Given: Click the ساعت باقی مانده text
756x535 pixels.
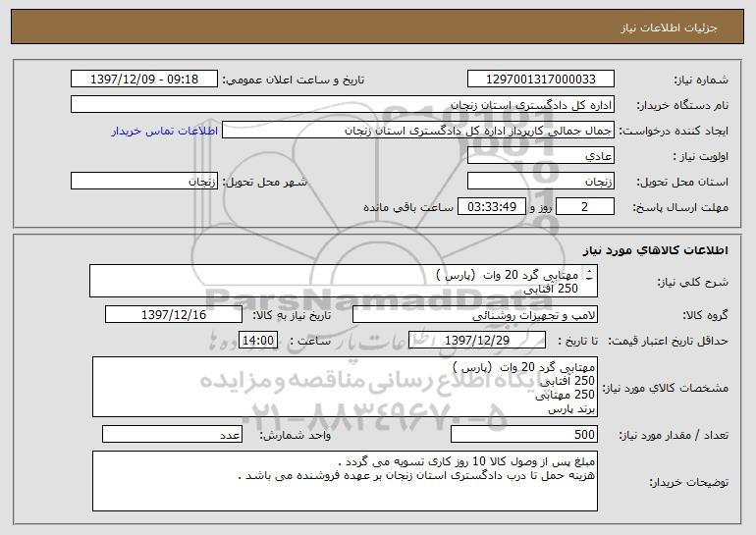Looking at the screenshot, I should click(x=408, y=207).
